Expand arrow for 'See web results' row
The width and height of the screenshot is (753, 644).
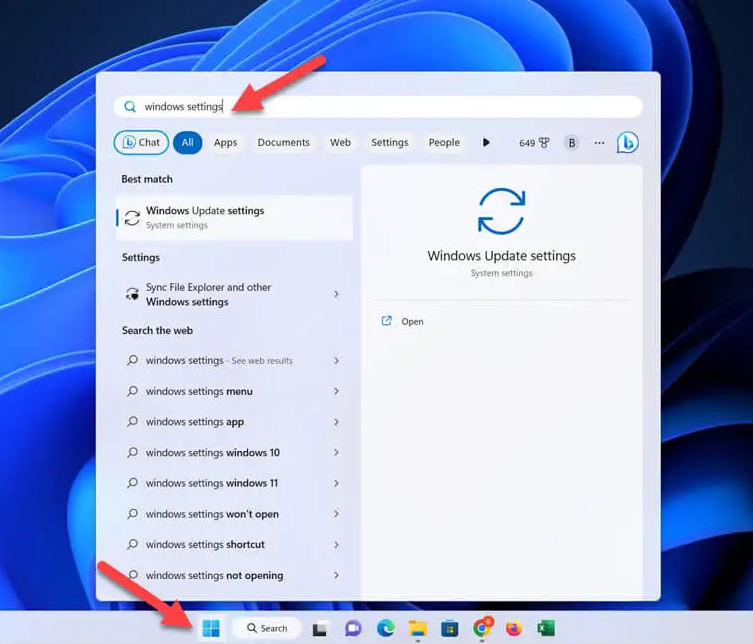pyautogui.click(x=336, y=361)
